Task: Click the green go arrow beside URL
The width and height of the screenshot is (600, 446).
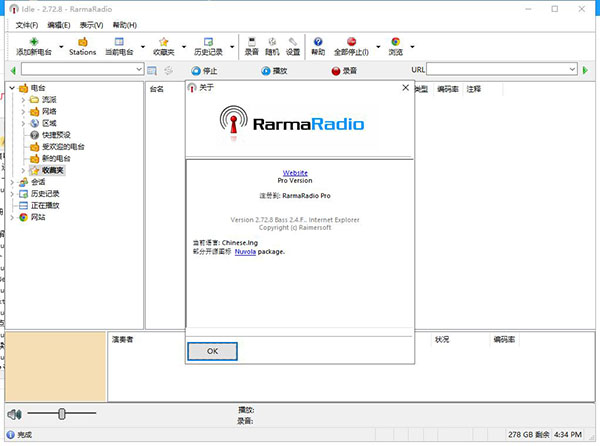Action: 585,70
